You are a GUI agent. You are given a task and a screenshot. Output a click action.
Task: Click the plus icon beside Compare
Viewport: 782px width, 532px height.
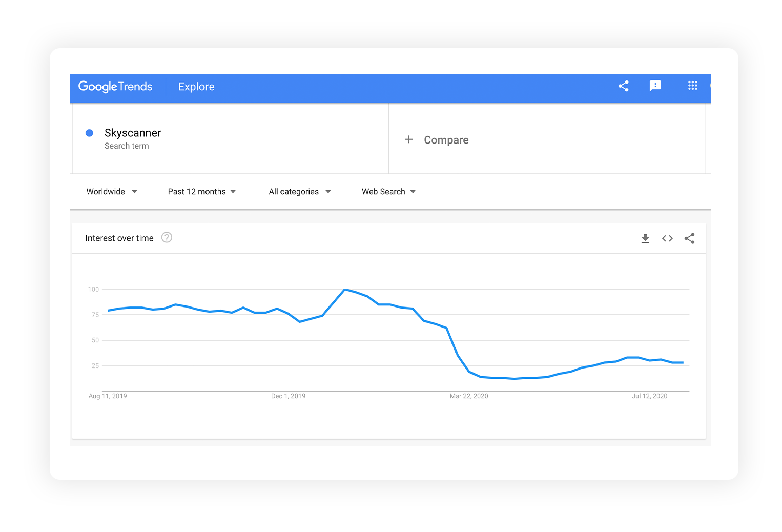click(408, 139)
